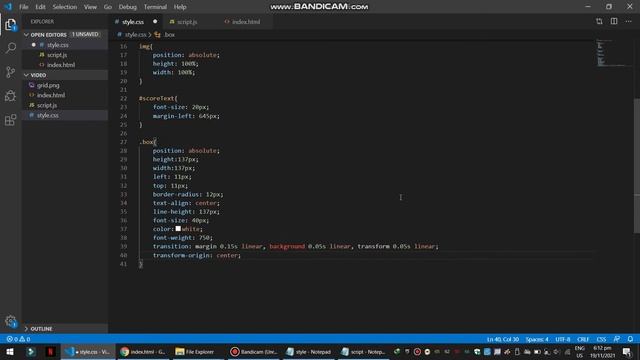Split the editor to the right
This screenshot has width=640, height=360.
tap(614, 21)
